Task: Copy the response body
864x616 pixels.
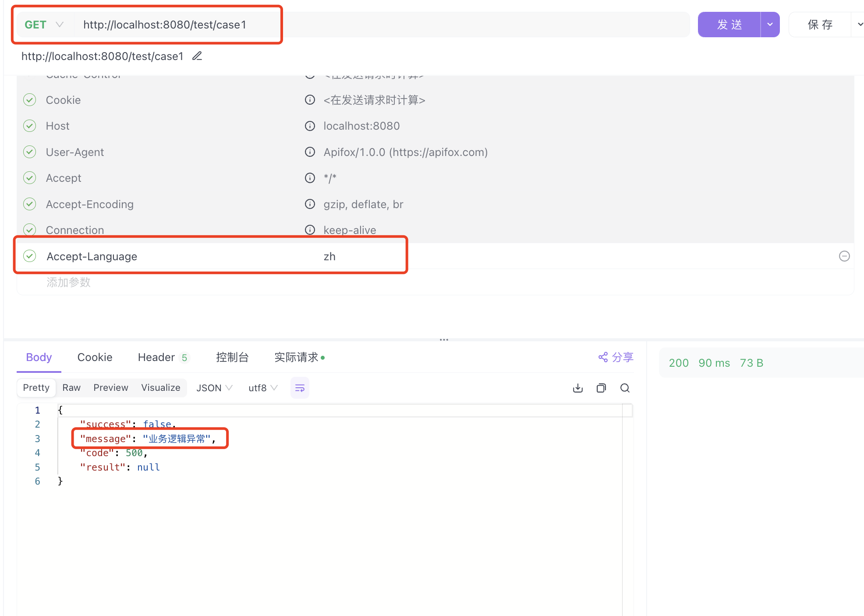Action: pyautogui.click(x=601, y=388)
